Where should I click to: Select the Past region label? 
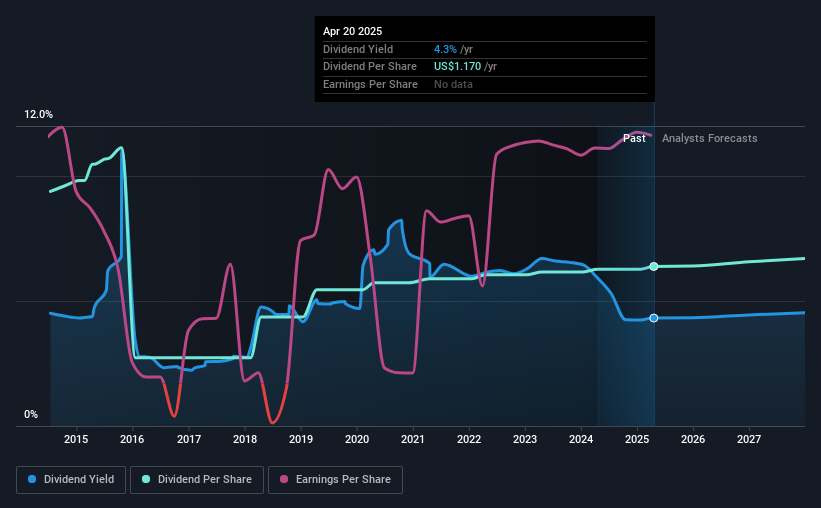coord(634,138)
